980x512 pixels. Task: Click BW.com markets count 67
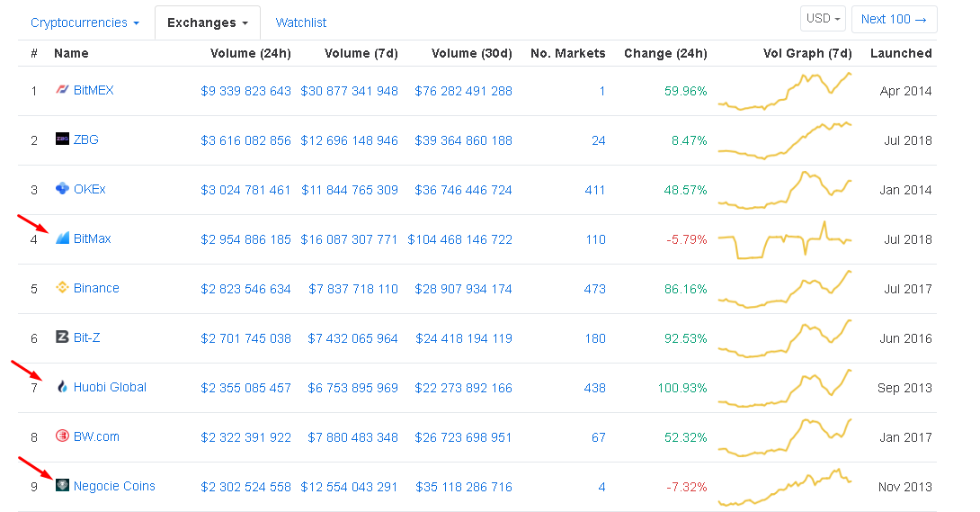coord(599,437)
